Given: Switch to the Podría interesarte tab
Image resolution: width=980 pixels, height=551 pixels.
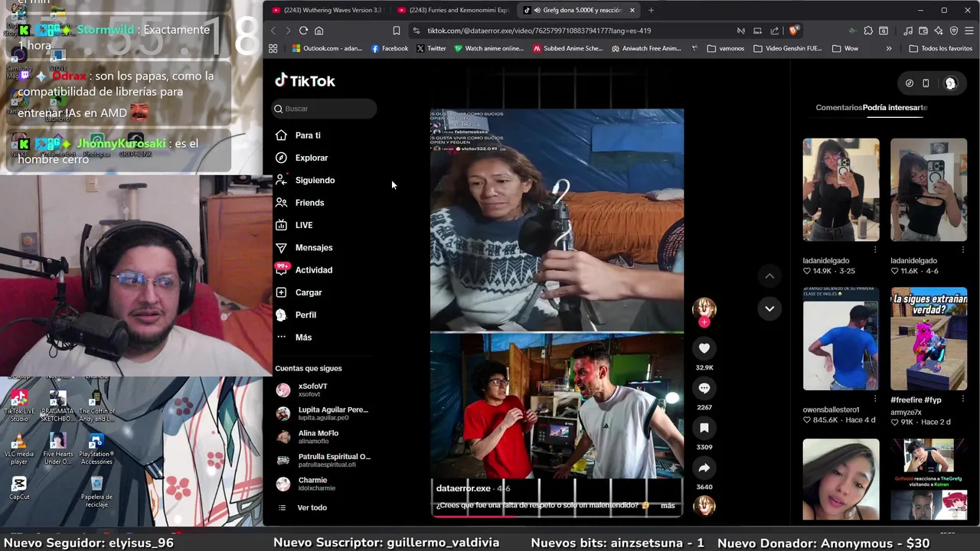Looking at the screenshot, I should point(895,108).
